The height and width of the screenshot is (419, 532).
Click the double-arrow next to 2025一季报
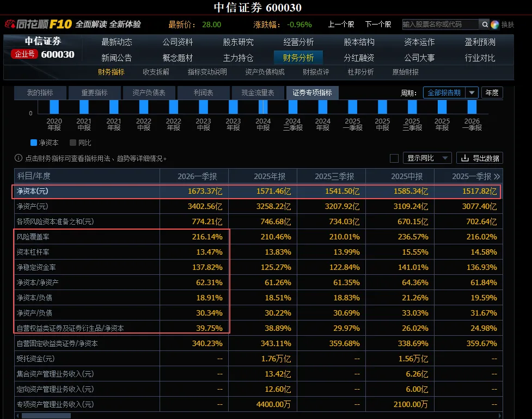coord(497,176)
